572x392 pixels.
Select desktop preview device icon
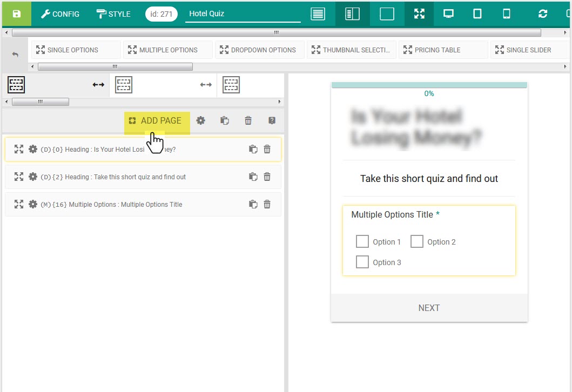pos(448,14)
